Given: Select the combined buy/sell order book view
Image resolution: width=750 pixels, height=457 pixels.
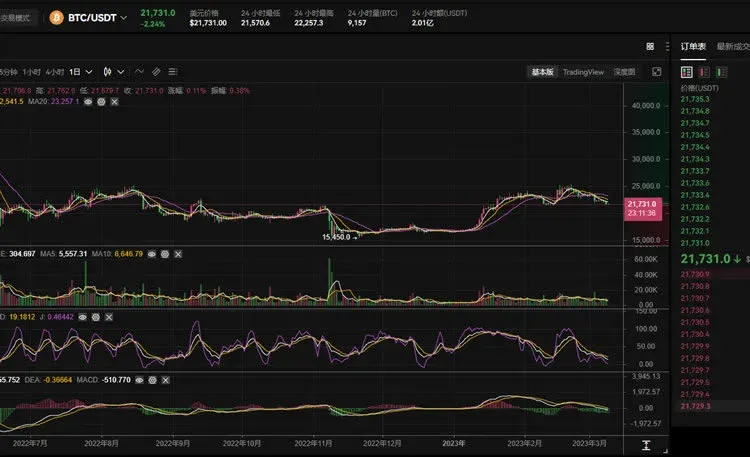Looking at the screenshot, I should tap(687, 72).
